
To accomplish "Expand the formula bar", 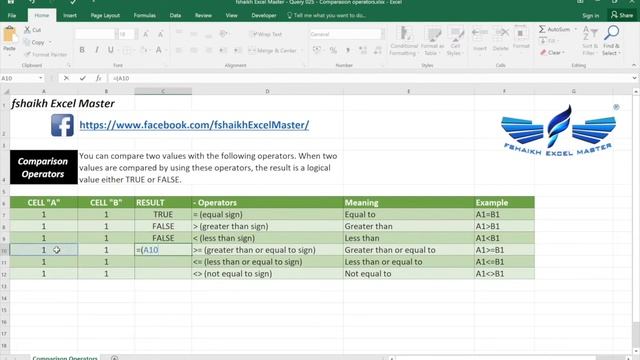I will pyautogui.click(x=634, y=78).
